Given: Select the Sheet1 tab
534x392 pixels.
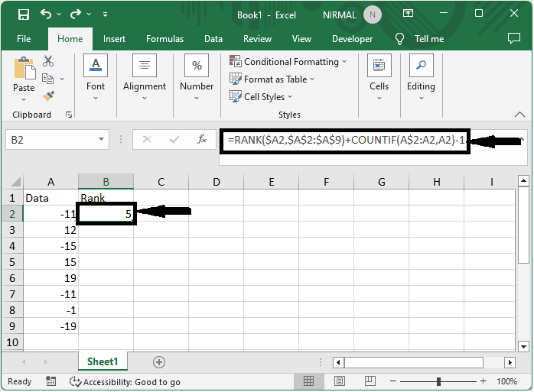Looking at the screenshot, I should (x=103, y=361).
